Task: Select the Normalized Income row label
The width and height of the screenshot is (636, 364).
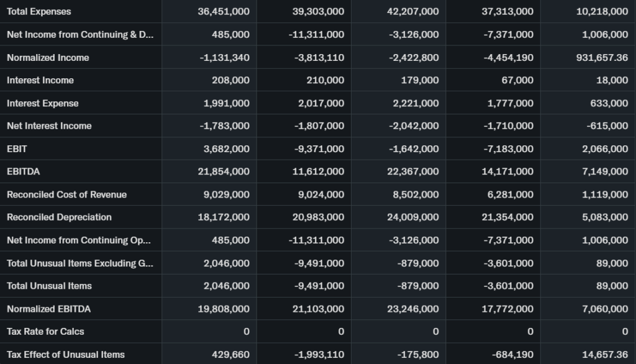Action: tap(48, 58)
